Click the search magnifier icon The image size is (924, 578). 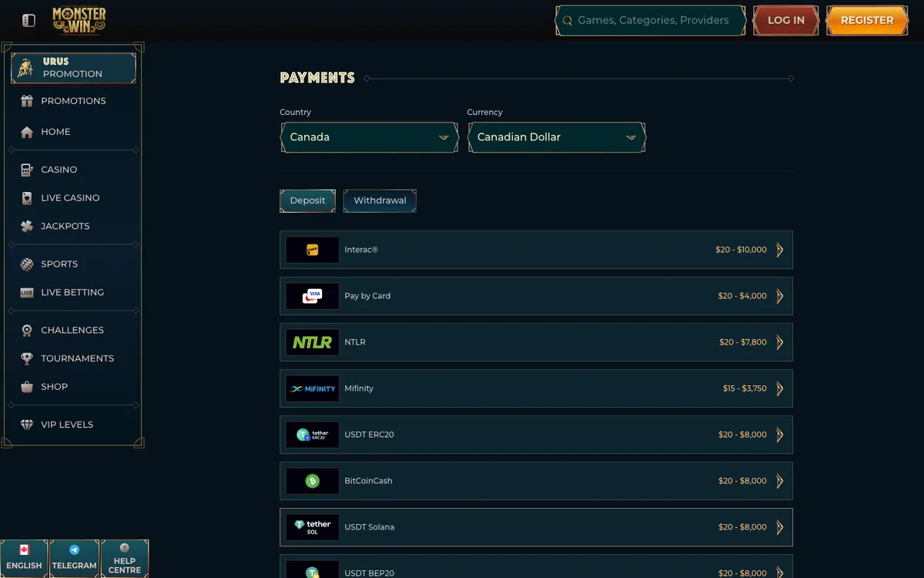(567, 21)
